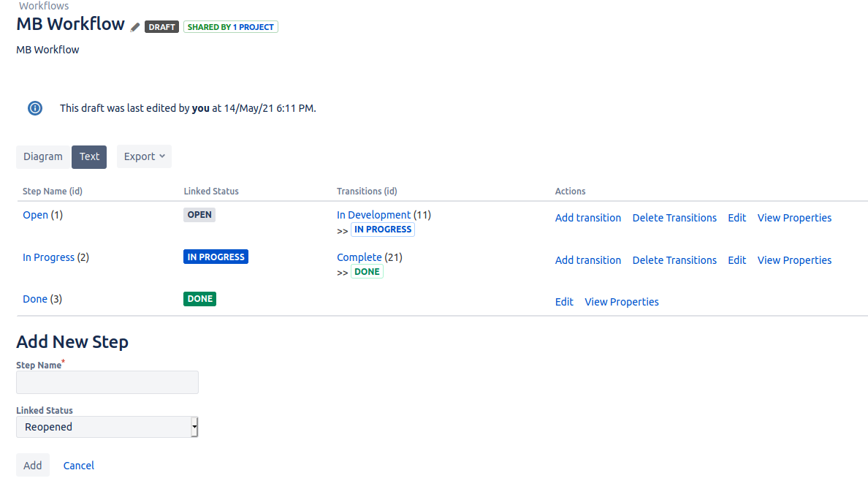The image size is (868, 481).
Task: Click the Shared by 1 Project badge
Action: [x=230, y=26]
